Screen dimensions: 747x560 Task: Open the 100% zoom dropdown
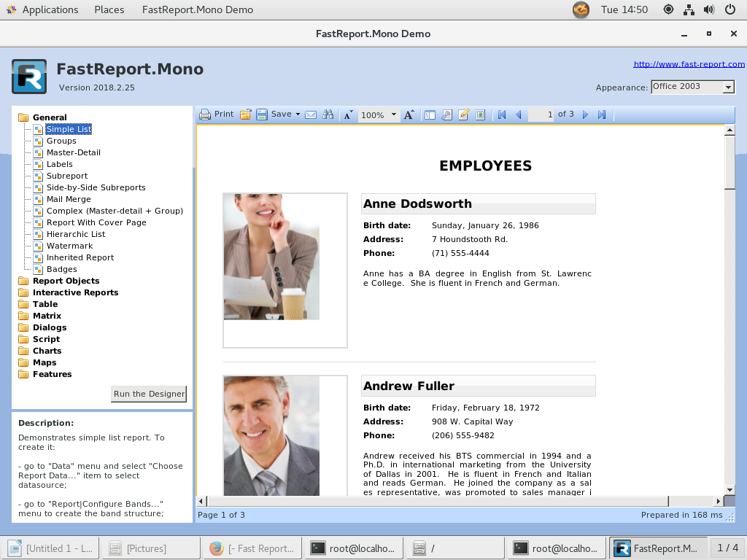(393, 114)
